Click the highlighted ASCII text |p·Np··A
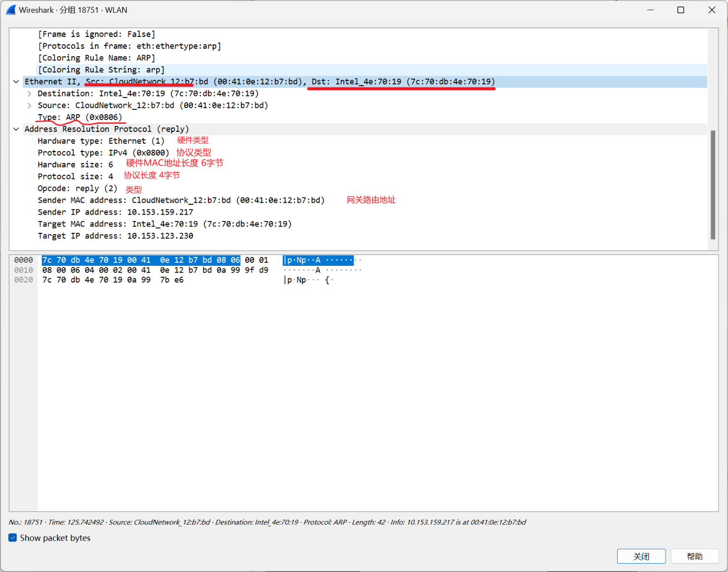Viewport: 728px width, 572px height. (302, 260)
